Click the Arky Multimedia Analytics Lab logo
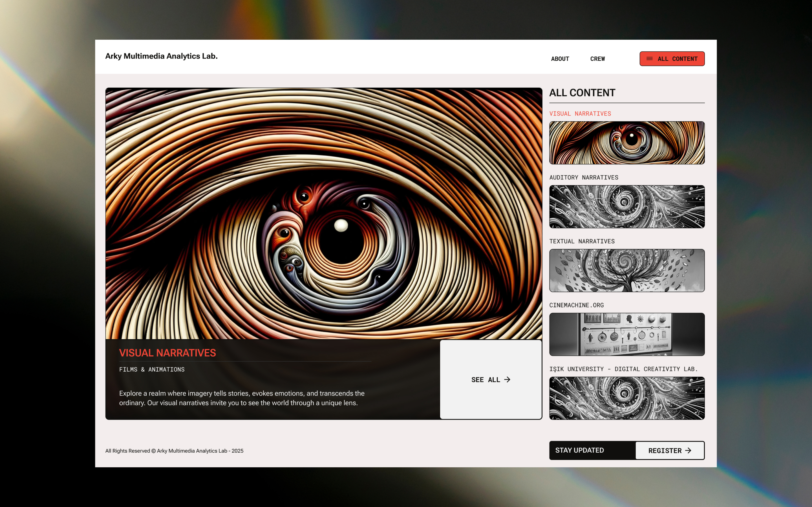This screenshot has height=507, width=812. click(161, 56)
